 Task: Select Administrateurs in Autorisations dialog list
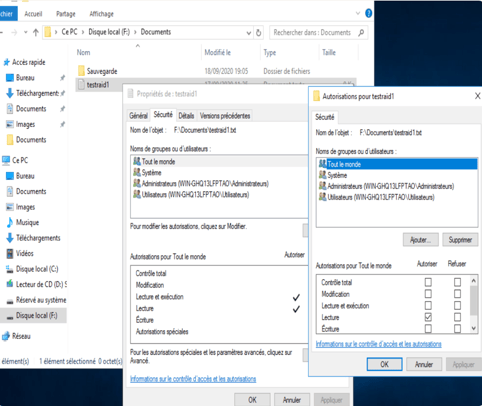point(397,186)
